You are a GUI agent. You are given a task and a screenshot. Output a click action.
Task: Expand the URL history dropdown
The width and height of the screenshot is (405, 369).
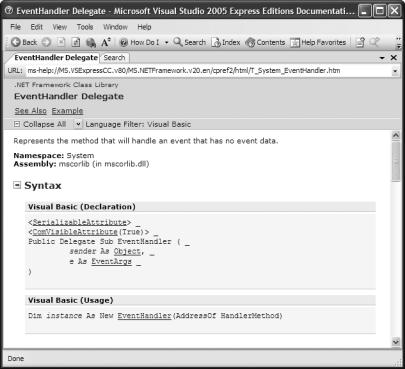point(395,71)
